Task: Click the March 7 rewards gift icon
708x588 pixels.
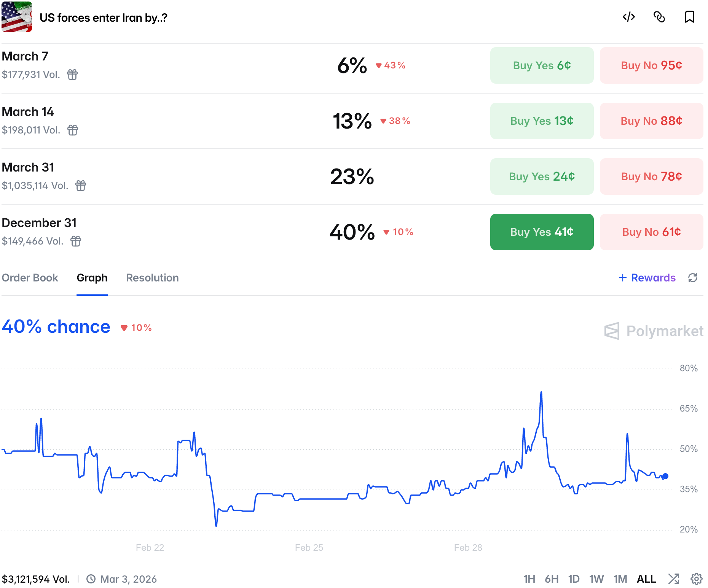Action: click(x=72, y=75)
